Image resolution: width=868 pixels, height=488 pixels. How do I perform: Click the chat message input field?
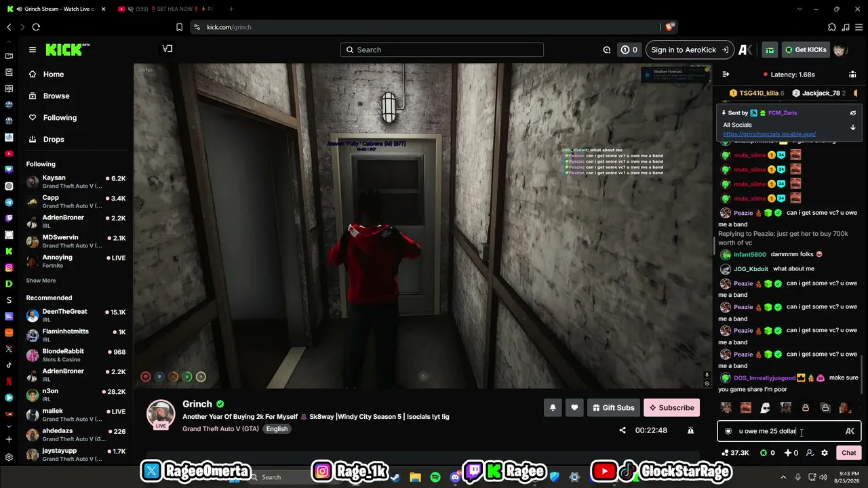pyautogui.click(x=789, y=431)
